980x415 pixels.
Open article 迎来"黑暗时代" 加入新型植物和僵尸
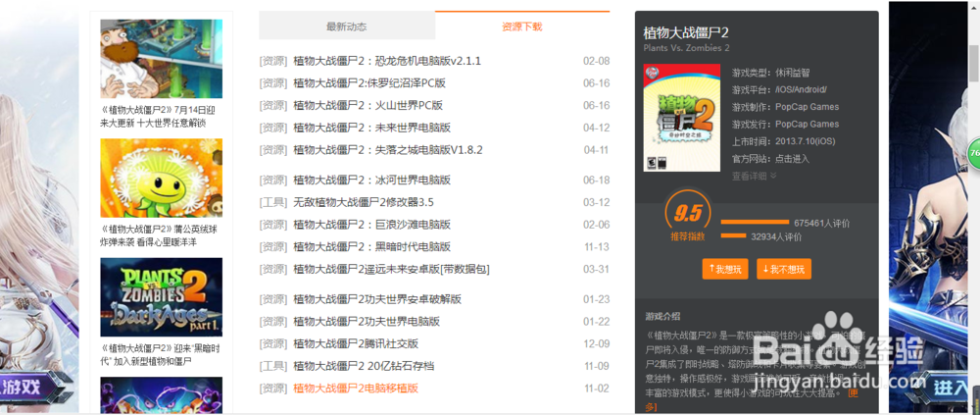point(160,355)
